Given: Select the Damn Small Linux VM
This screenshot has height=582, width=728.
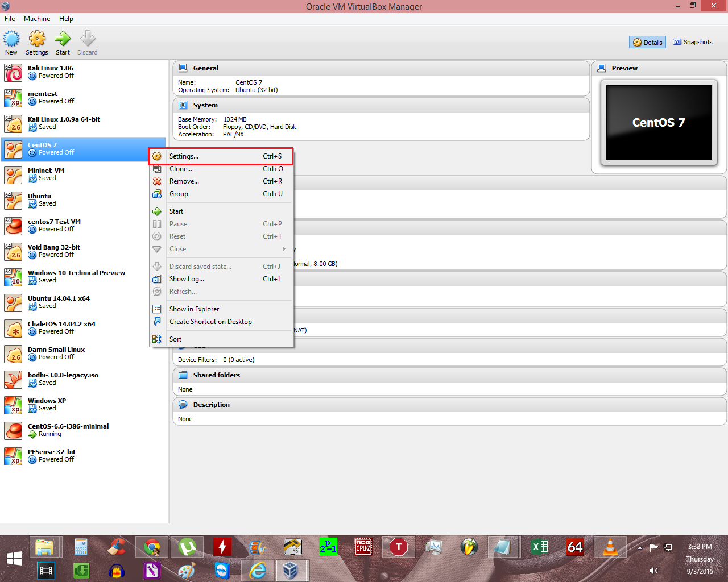Looking at the screenshot, I should coord(84,354).
